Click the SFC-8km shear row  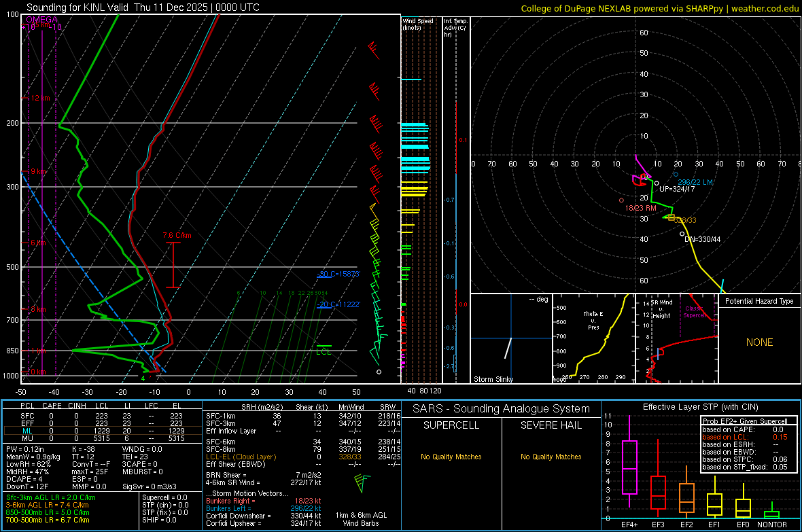[303, 449]
